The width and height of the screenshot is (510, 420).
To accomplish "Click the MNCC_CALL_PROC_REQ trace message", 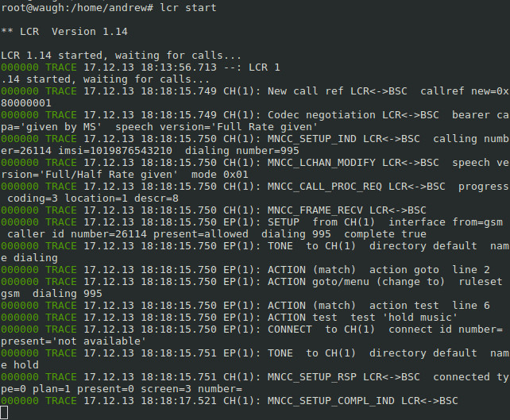I will (x=325, y=187).
